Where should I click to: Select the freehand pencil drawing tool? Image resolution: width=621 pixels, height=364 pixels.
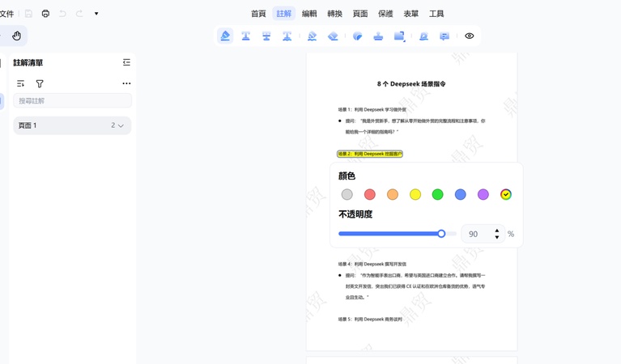tap(312, 36)
